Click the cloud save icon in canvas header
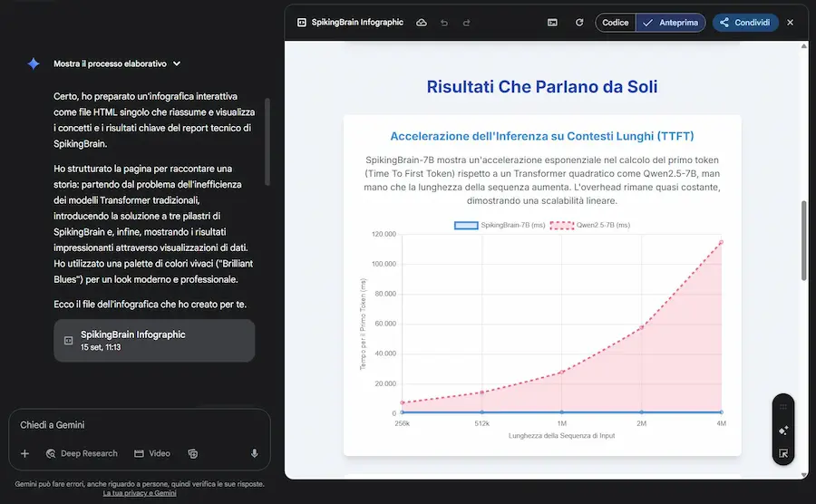The image size is (816, 504). pyautogui.click(x=422, y=23)
